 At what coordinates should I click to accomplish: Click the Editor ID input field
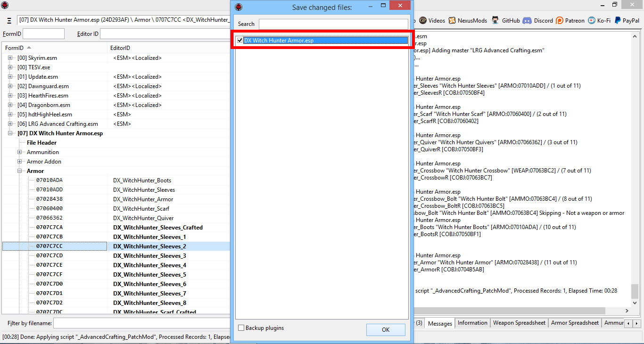165,34
